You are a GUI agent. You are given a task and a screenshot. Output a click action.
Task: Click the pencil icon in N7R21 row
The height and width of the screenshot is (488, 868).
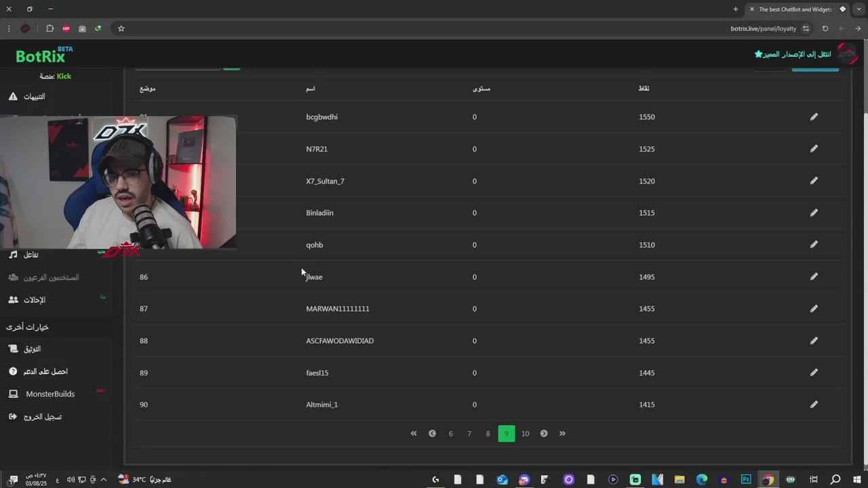814,148
